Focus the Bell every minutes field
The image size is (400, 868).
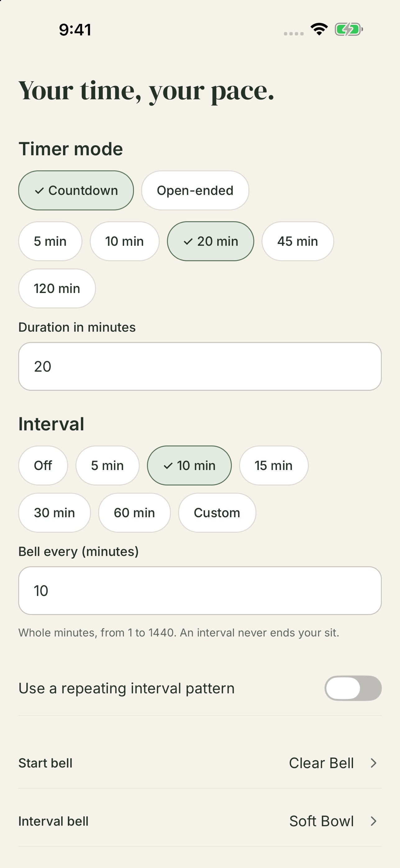click(x=200, y=591)
